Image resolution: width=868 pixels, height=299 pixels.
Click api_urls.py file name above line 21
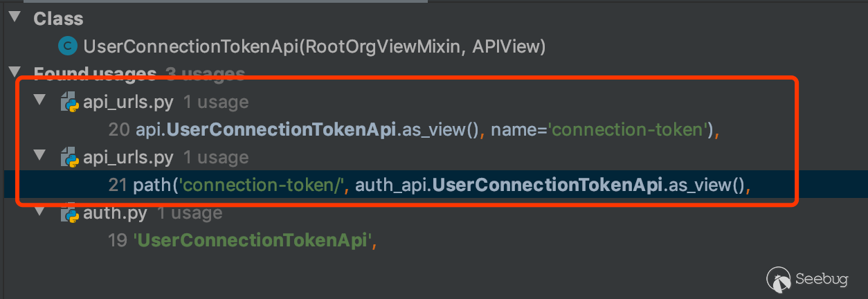[x=128, y=158]
